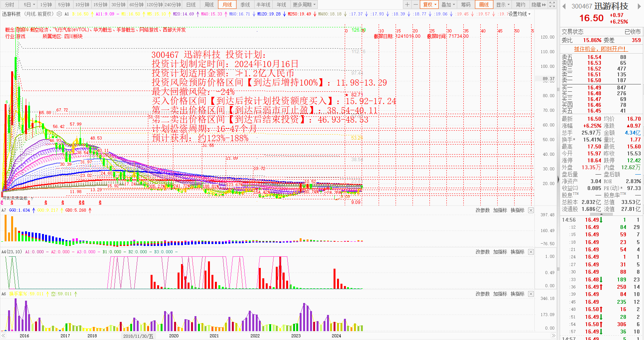Toggle 简约 simplified view
The width and height of the screenshot is (644, 340).
[520, 5]
